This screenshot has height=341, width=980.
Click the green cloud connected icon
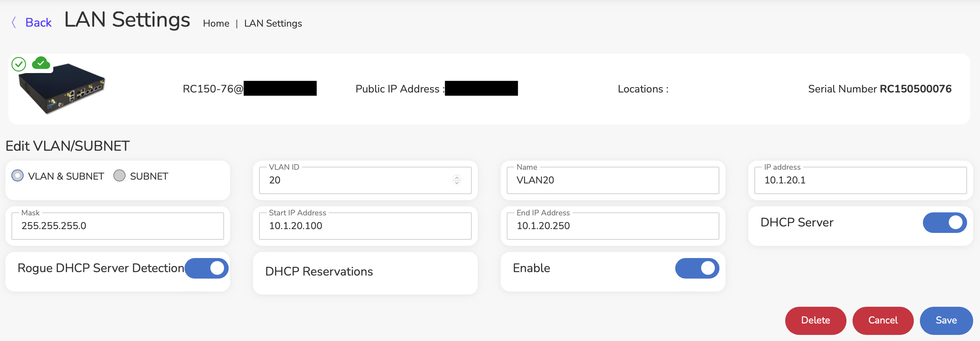[41, 63]
